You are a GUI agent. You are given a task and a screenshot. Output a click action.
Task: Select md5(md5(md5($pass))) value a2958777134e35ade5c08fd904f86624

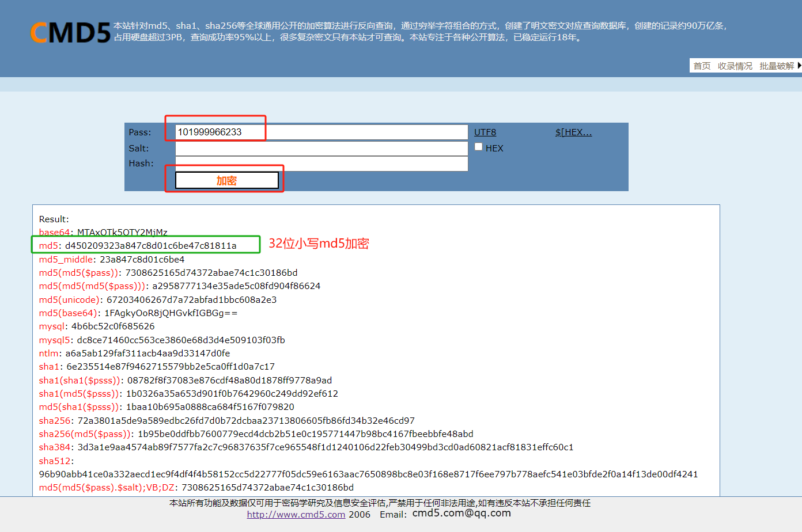point(236,286)
